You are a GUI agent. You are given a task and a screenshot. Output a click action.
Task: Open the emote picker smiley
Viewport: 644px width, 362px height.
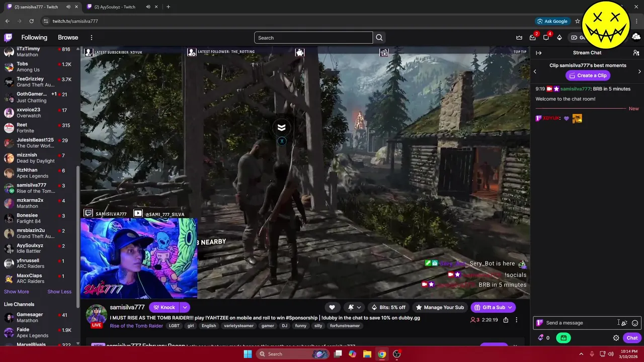635,323
